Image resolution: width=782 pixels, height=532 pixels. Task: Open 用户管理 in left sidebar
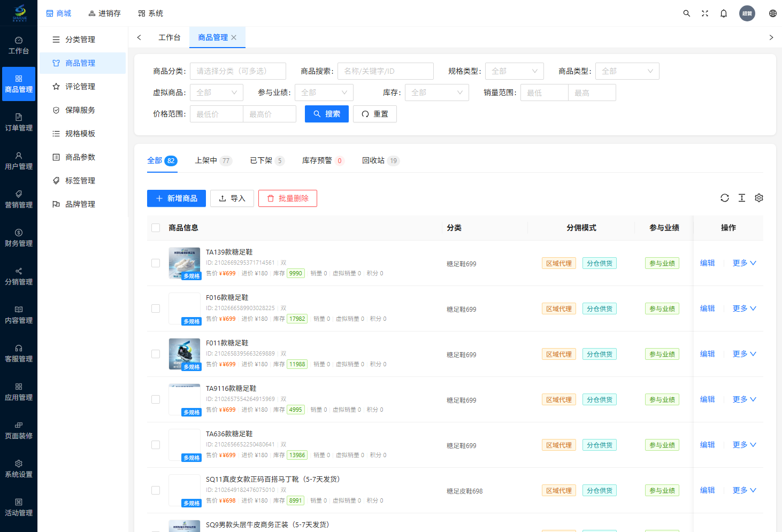click(x=19, y=161)
